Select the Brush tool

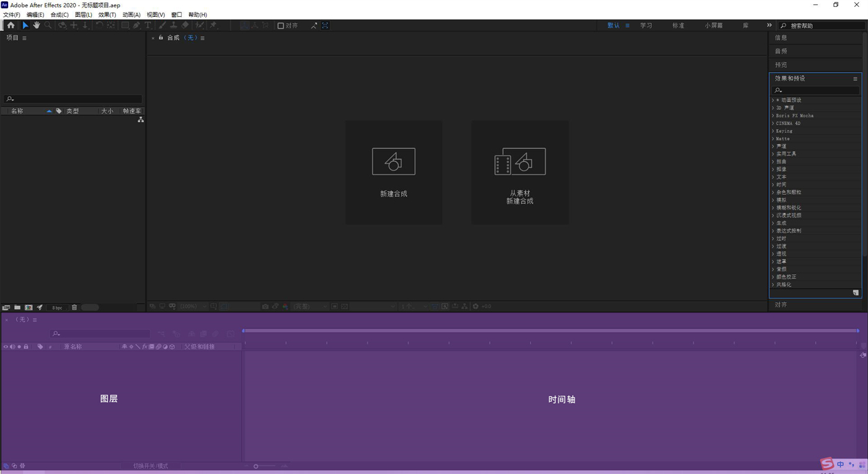pyautogui.click(x=162, y=25)
